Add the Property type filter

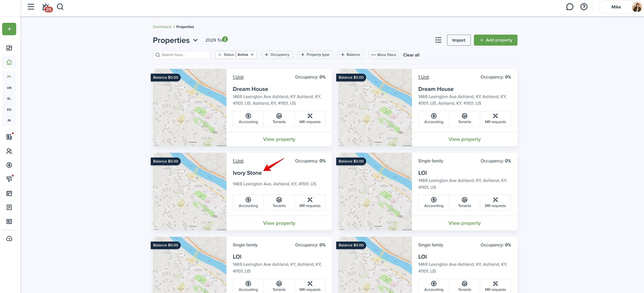coord(315,55)
